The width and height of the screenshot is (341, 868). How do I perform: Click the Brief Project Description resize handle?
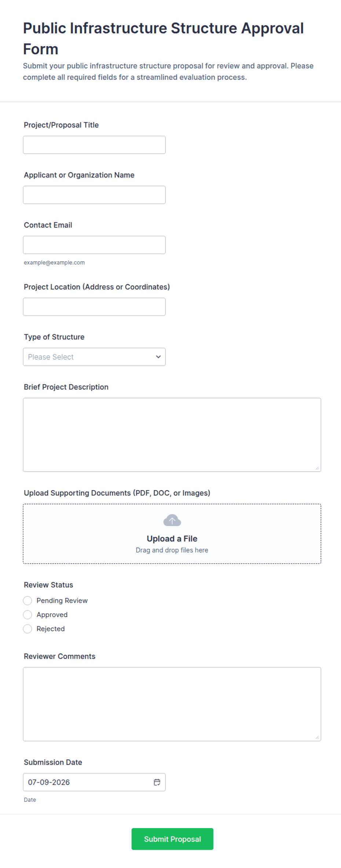point(317,468)
